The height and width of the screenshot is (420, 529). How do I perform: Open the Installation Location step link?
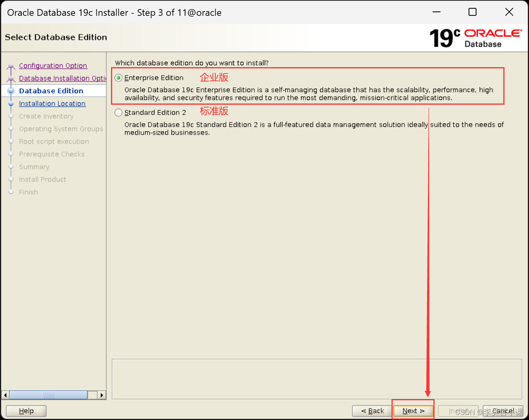(52, 104)
